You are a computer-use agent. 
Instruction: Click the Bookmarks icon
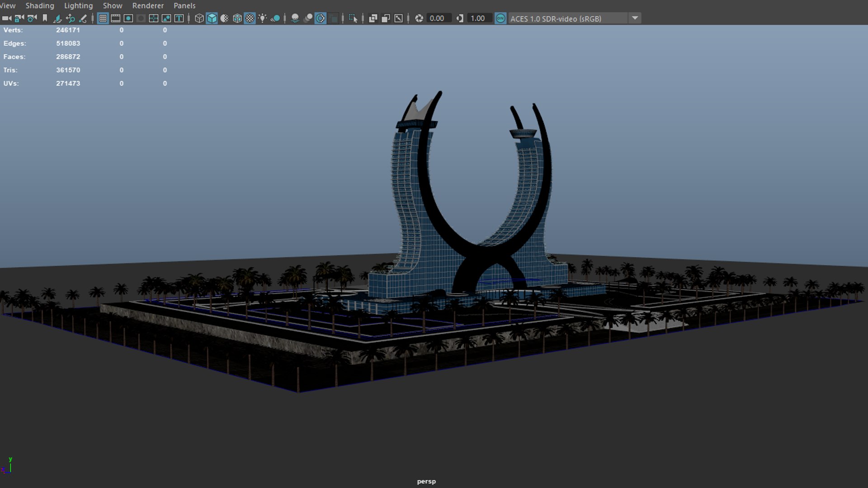coord(45,19)
